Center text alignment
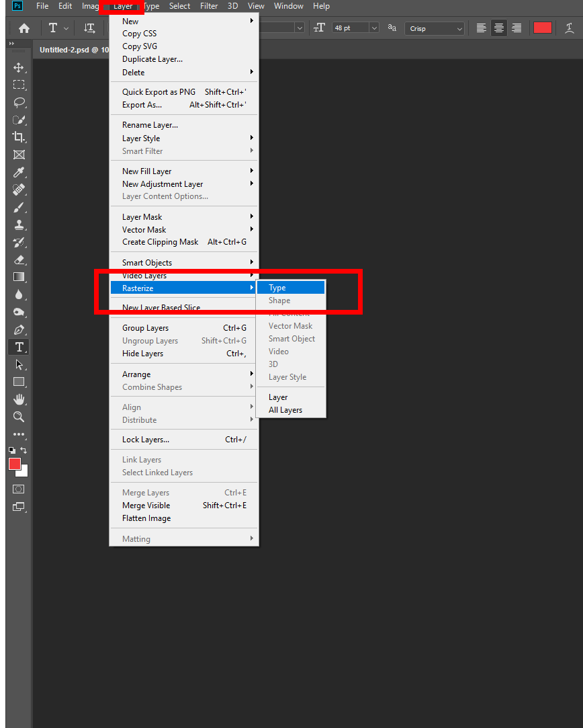This screenshot has width=583, height=728. pos(499,28)
